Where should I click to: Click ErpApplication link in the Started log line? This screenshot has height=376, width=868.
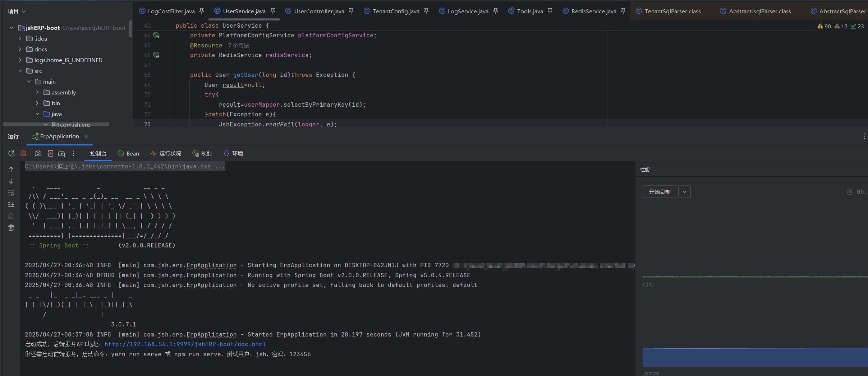pos(211,334)
